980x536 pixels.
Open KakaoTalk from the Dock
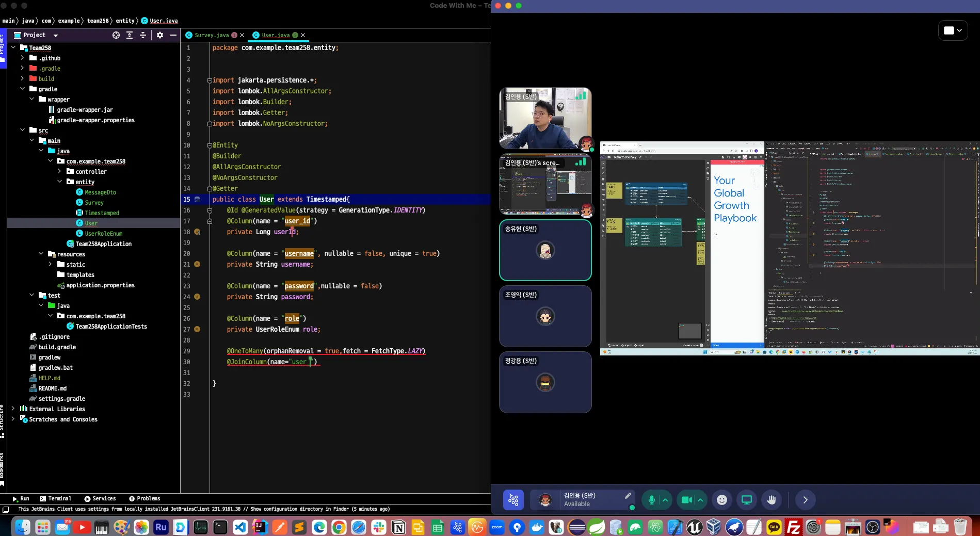tap(774, 527)
